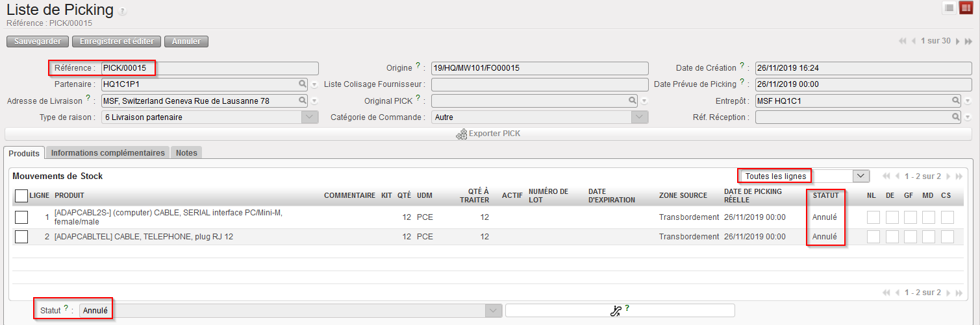The height and width of the screenshot is (325, 980).
Task: Click the Sauvegarder button
Action: (x=37, y=42)
